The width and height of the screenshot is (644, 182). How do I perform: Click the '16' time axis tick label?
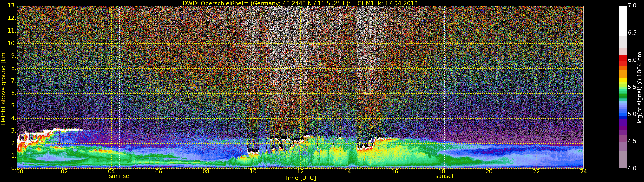tap(395, 171)
